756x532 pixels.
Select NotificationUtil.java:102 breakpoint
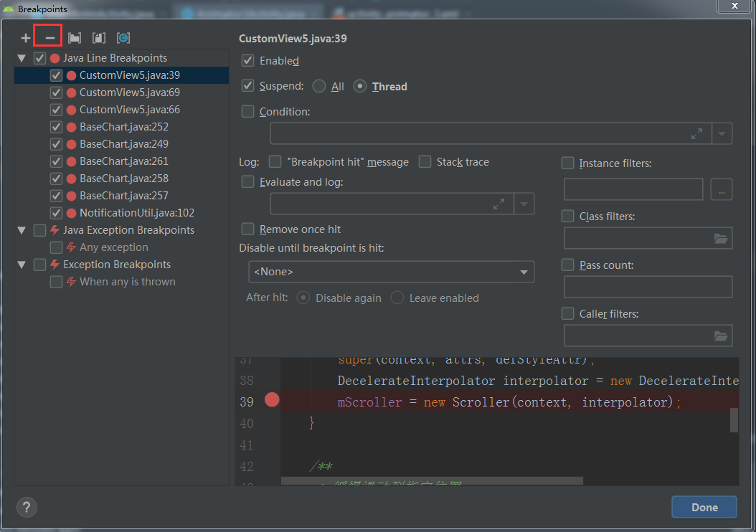click(137, 213)
